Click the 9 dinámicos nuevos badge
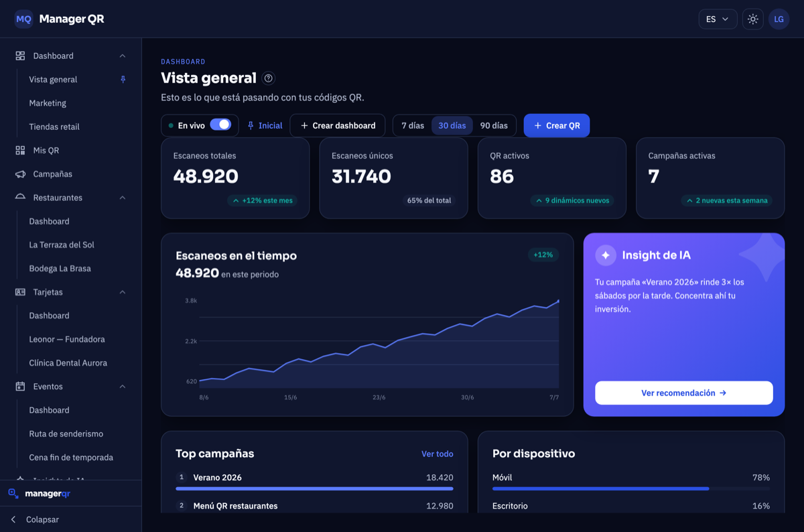The height and width of the screenshot is (532, 804). (572, 200)
